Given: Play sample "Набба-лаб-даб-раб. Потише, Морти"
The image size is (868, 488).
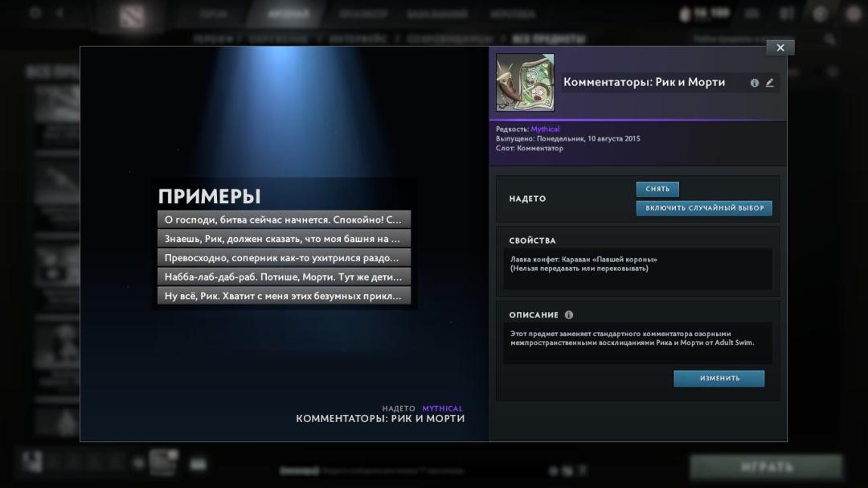Looking at the screenshot, I should [x=284, y=277].
